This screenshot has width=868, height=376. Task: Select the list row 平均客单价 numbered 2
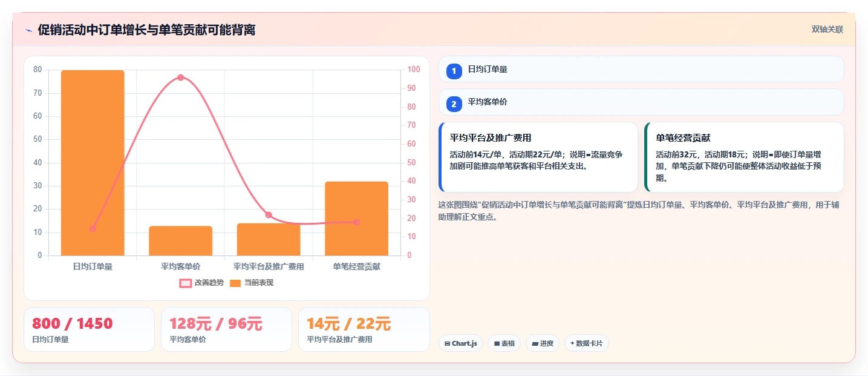(641, 102)
